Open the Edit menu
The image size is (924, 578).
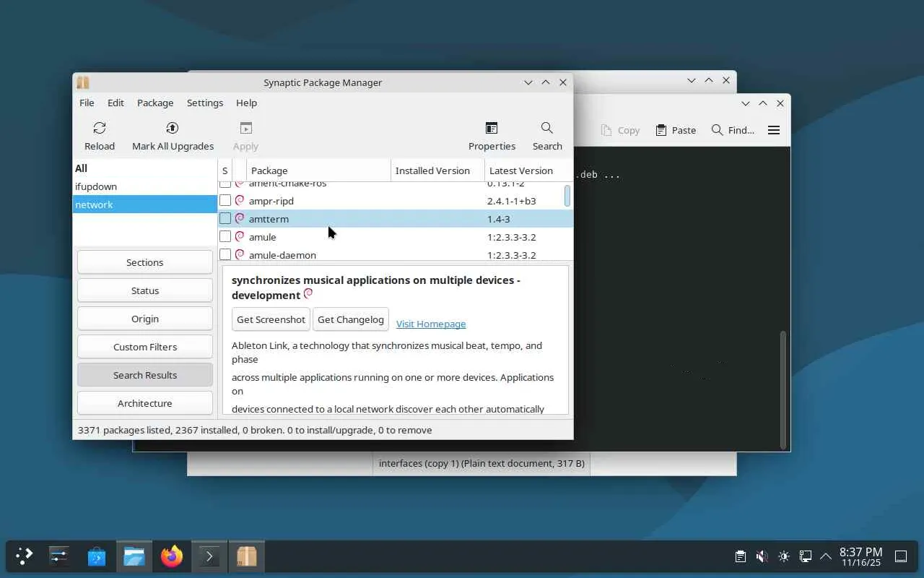click(x=115, y=103)
